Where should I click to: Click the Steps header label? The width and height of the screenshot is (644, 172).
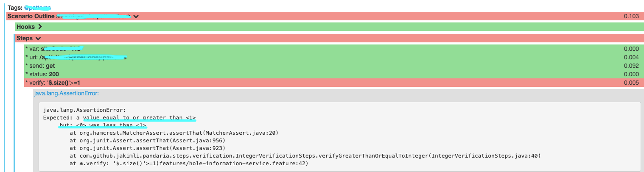24,38
